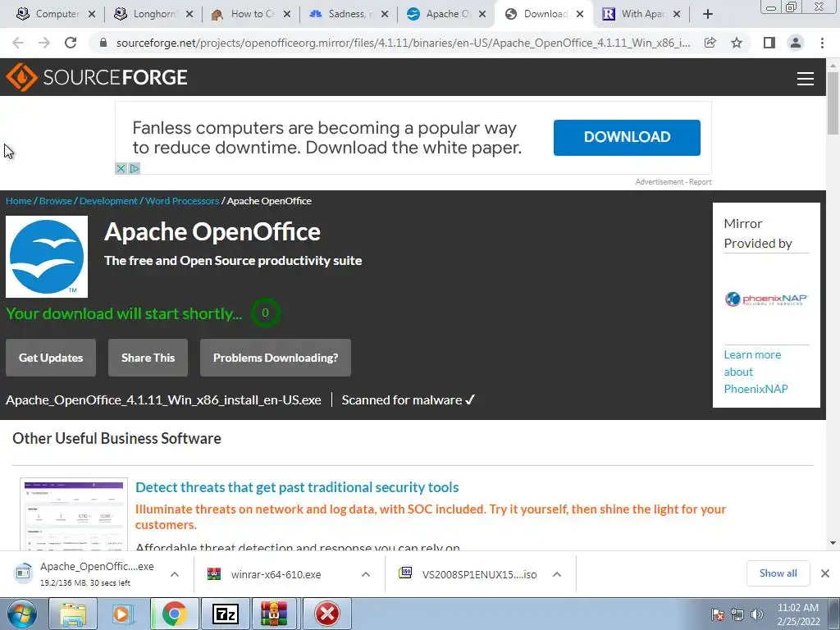Viewport: 840px width, 630px height.
Task: Open 7-Zip from the taskbar
Action: click(x=226, y=614)
